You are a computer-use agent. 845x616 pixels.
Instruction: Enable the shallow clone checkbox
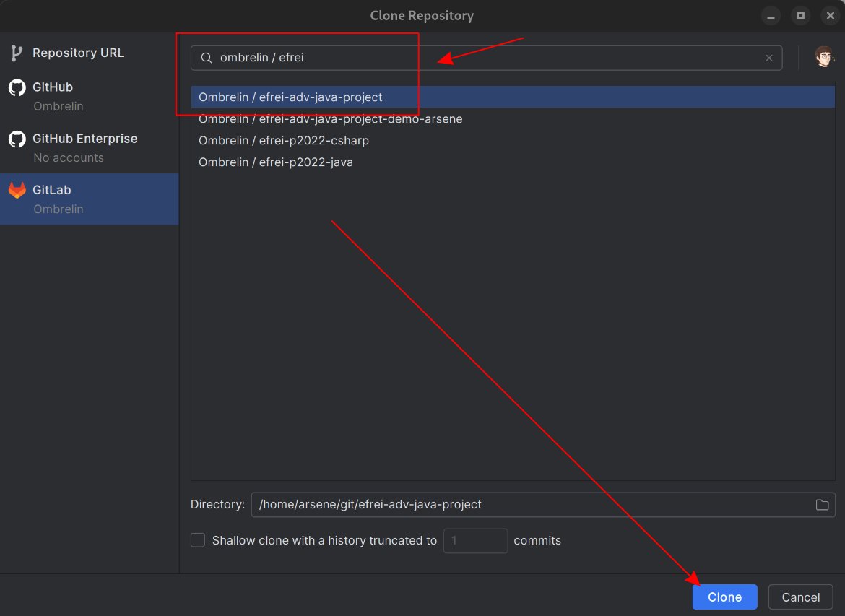198,540
